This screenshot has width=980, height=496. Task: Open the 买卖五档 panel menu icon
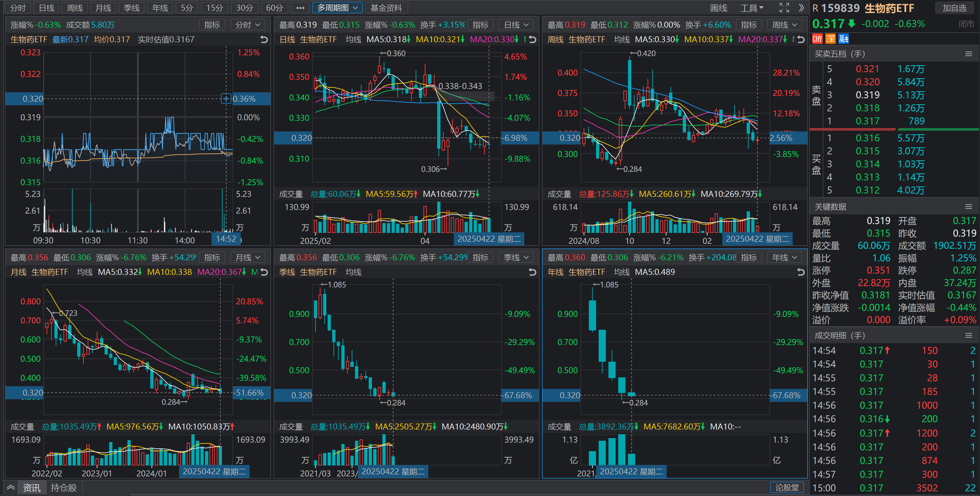coord(969,54)
